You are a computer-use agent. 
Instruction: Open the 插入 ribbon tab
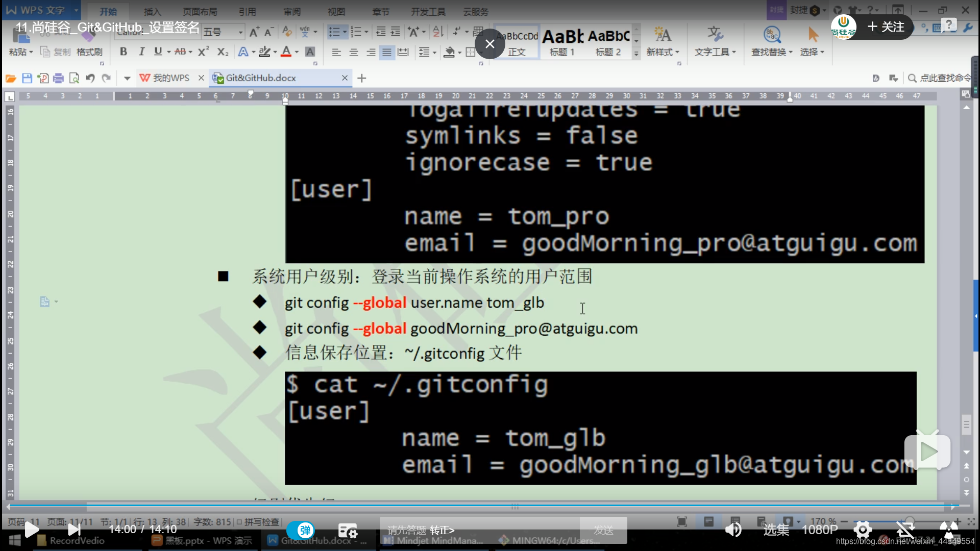coord(152,12)
